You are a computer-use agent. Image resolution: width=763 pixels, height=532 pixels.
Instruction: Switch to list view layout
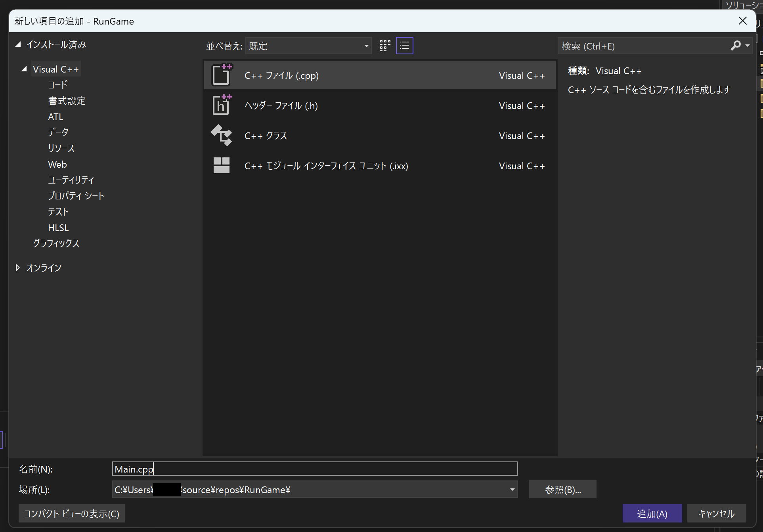tap(404, 46)
